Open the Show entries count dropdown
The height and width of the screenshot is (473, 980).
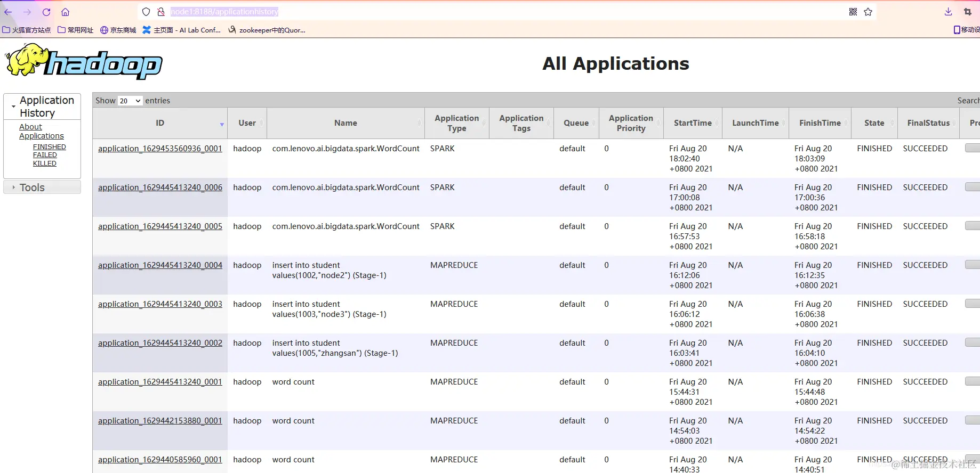[130, 101]
